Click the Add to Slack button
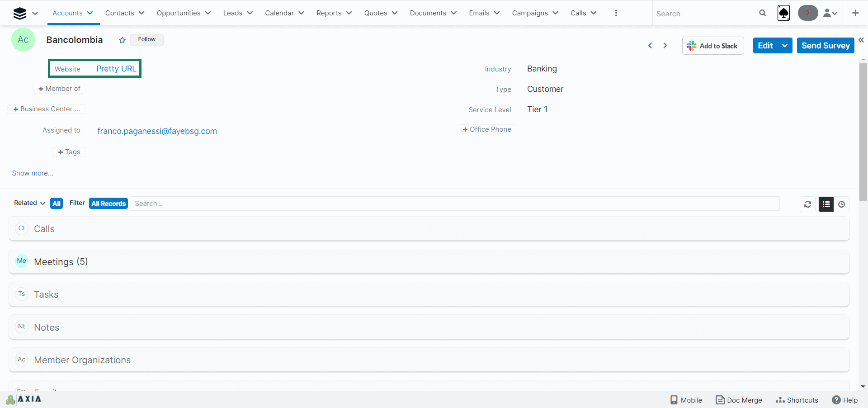The width and height of the screenshot is (868, 408). coord(713,46)
